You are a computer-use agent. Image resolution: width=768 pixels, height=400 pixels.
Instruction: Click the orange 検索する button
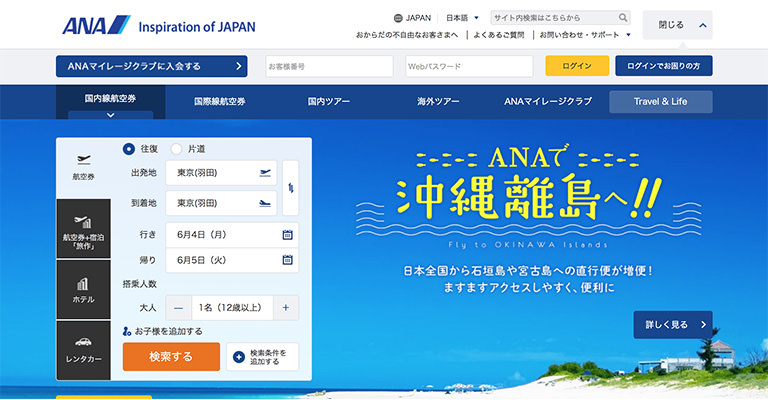171,356
